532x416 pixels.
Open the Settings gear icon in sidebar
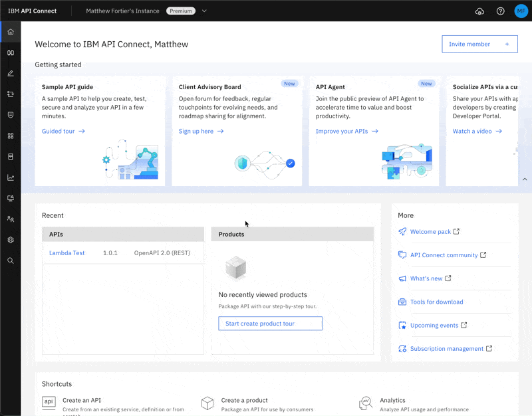click(x=11, y=240)
